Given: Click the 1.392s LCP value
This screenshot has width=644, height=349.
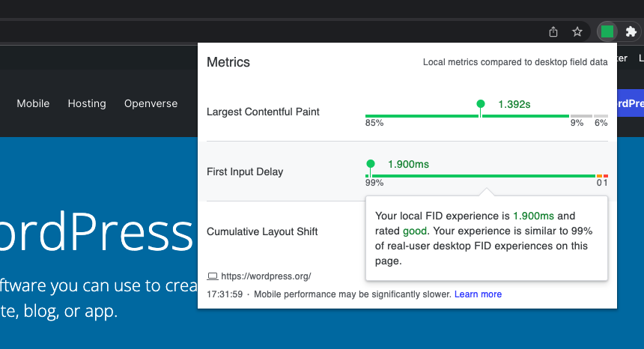Looking at the screenshot, I should 514,104.
